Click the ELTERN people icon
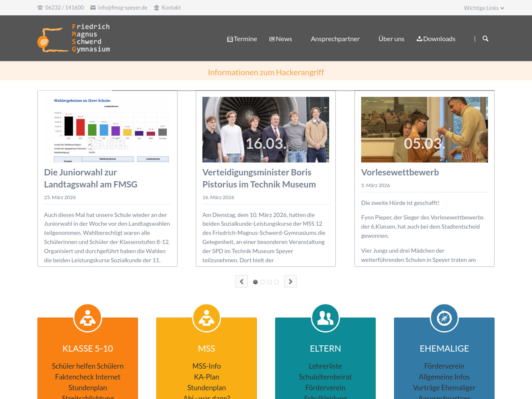Screen dimensions: 532x399 [x=325, y=318]
